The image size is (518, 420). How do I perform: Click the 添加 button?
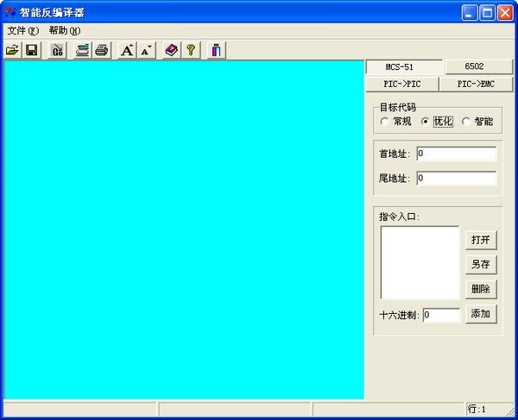coord(481,314)
